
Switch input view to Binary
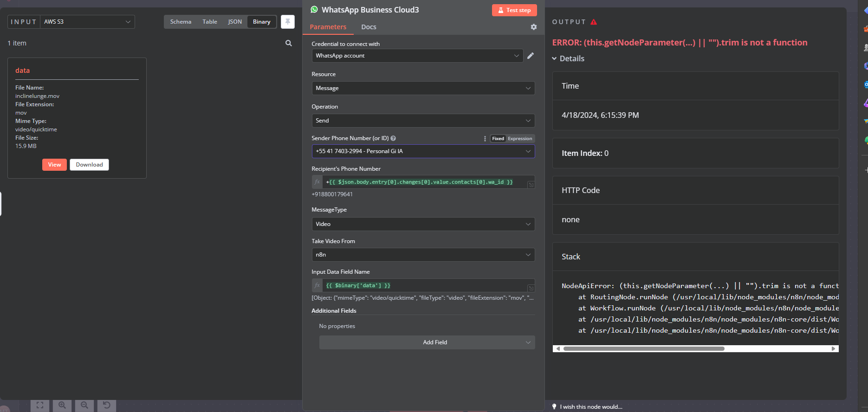(262, 22)
